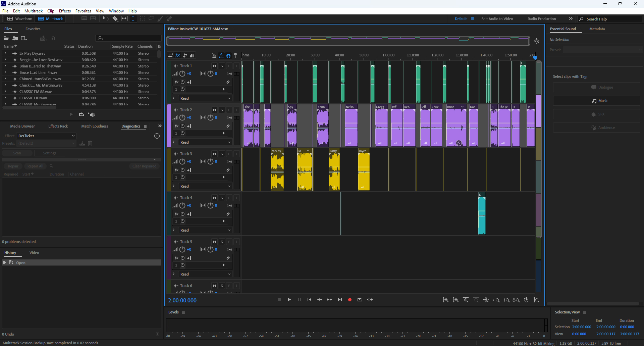The image size is (644, 346).
Task: Select the Time Selection tool
Action: coord(133,19)
